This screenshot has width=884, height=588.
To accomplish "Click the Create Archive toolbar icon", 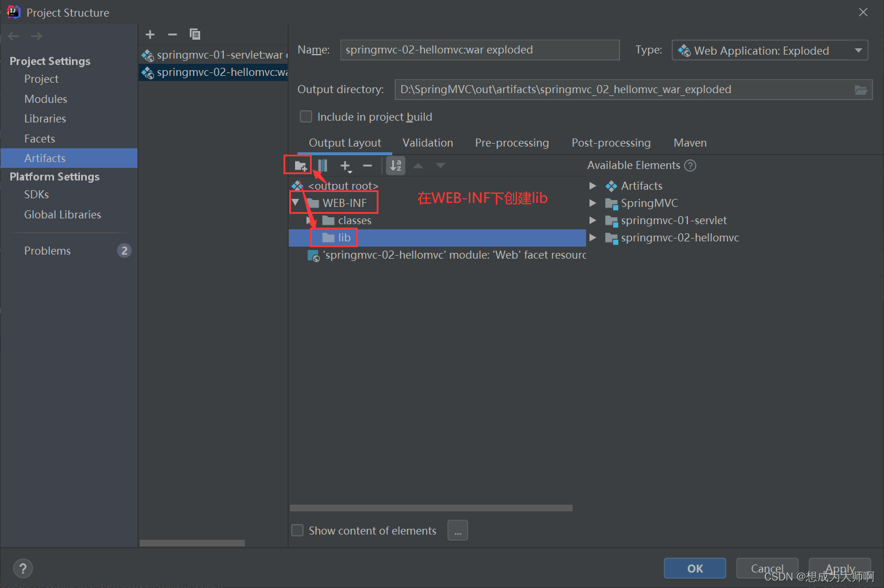I will click(323, 166).
